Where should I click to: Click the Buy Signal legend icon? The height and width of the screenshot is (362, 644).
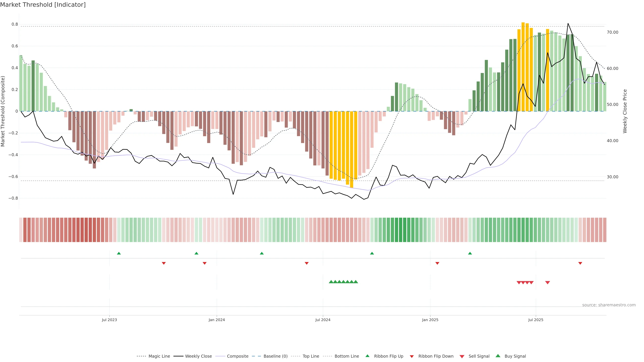pyautogui.click(x=498, y=356)
